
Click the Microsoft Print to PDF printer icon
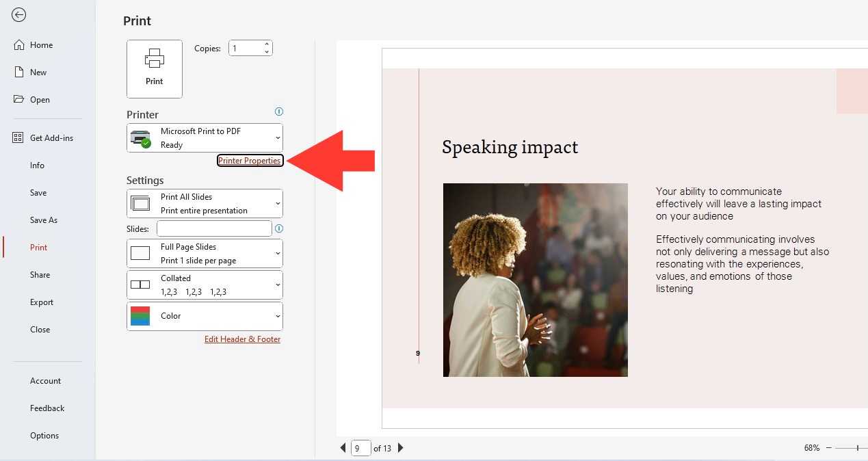141,138
